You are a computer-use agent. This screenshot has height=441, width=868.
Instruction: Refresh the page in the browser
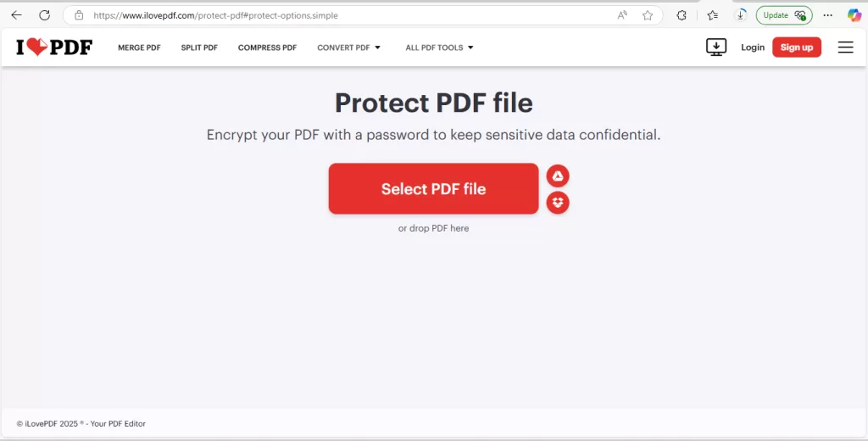pos(45,15)
